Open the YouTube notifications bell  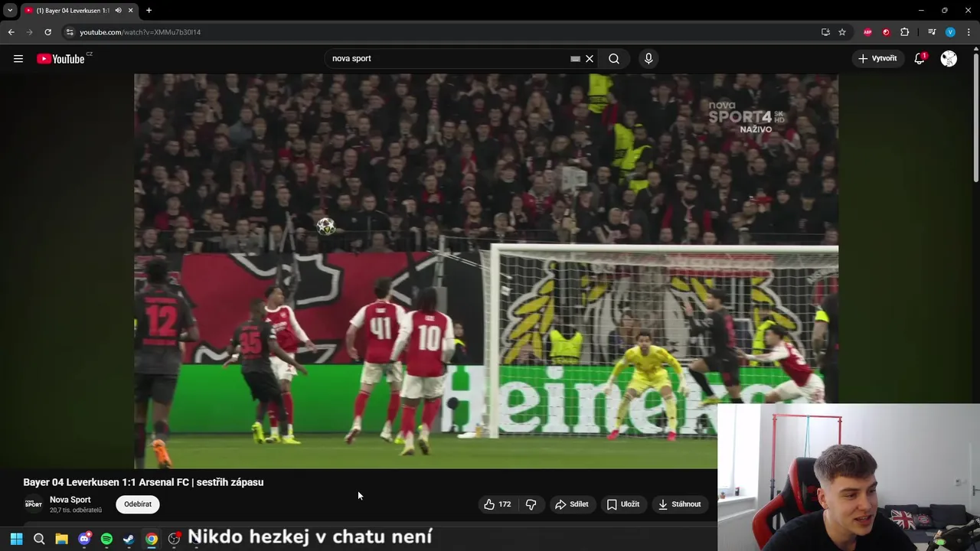920,59
